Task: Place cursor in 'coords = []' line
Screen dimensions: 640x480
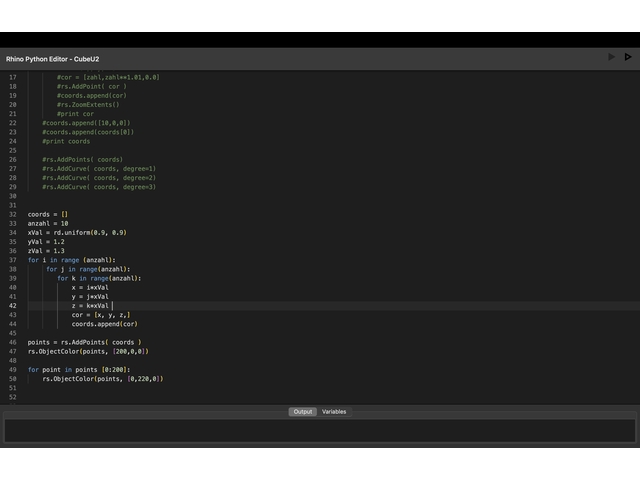Action: pyautogui.click(x=48, y=214)
